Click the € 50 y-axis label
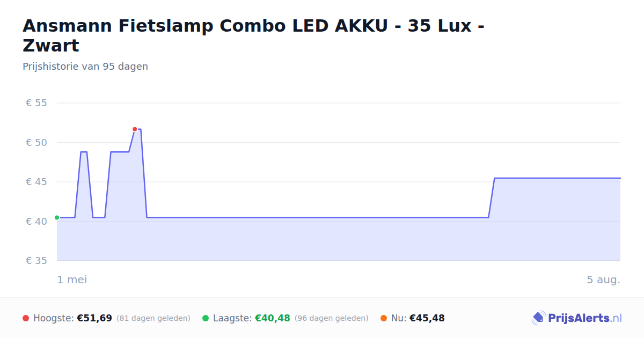Screen dimensions: 644x338 [x=36, y=143]
